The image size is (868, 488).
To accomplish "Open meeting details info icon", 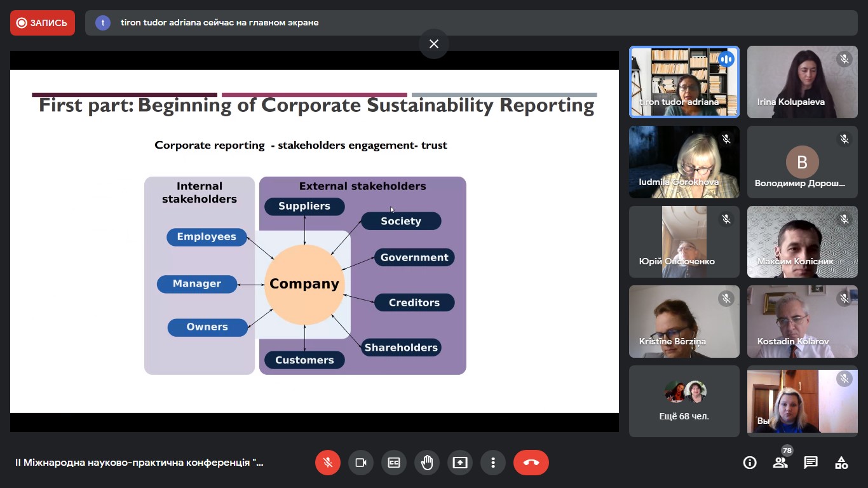I will [x=750, y=463].
